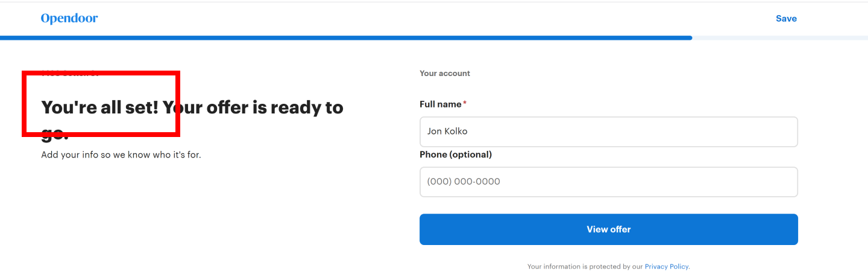The height and width of the screenshot is (274, 868).
Task: Click the period after Privacy Policy
Action: click(689, 267)
